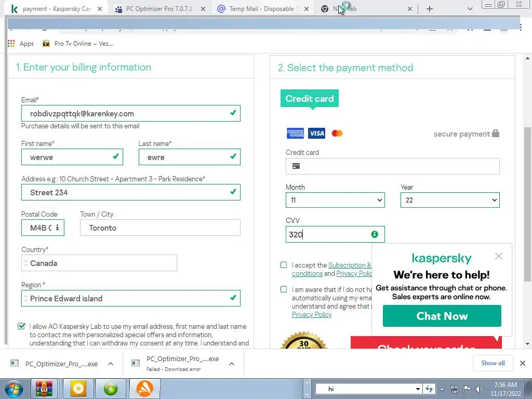The image size is (532, 399).
Task: Open the taskbar clock showing 7:56 AM
Action: coord(506,389)
